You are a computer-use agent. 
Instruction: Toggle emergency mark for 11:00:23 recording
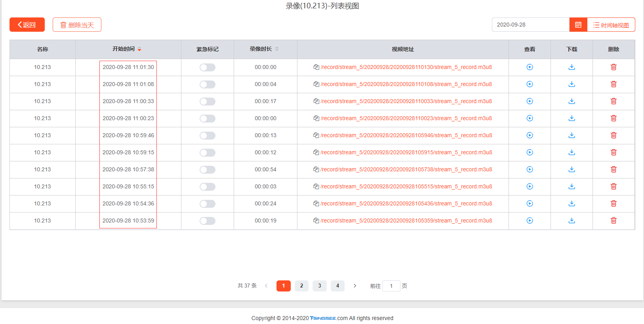(x=208, y=119)
